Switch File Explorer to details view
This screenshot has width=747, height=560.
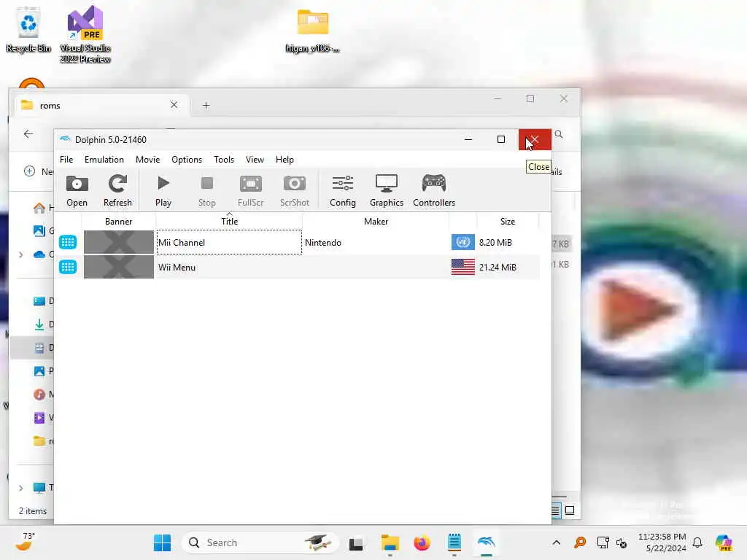tap(556, 511)
